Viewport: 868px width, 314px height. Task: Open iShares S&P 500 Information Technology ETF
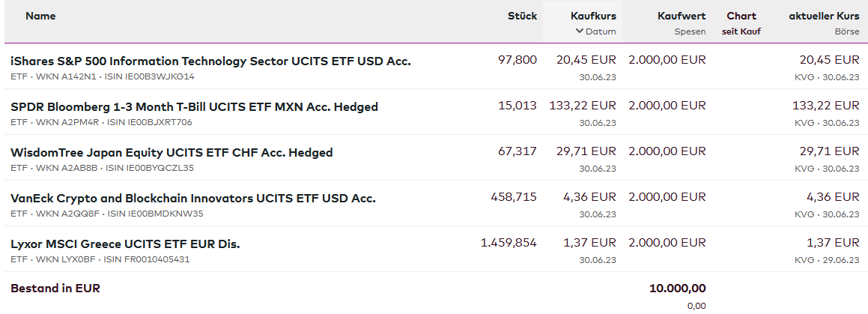click(210, 61)
